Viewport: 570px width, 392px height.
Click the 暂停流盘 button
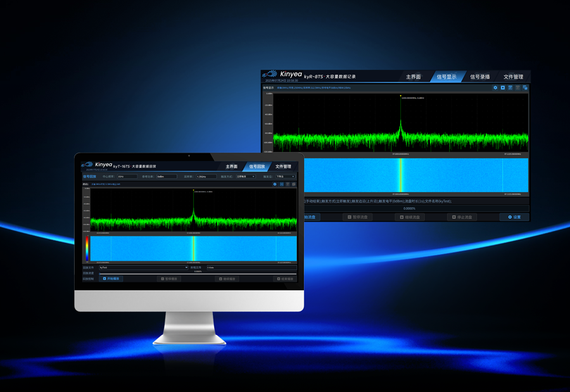(x=358, y=217)
